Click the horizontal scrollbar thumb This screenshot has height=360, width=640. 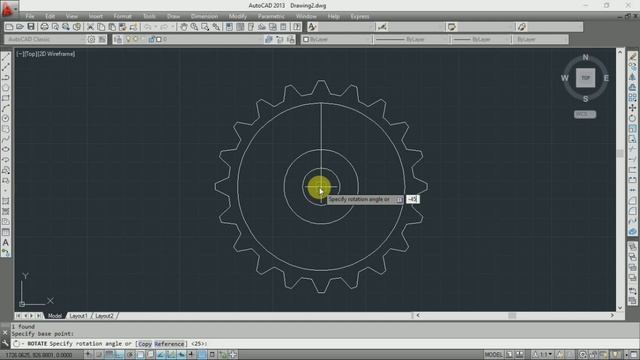point(512,316)
